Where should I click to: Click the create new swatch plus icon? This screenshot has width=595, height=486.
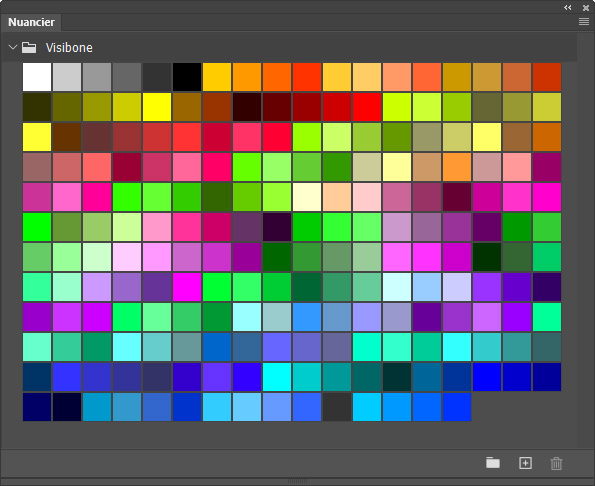coord(525,463)
